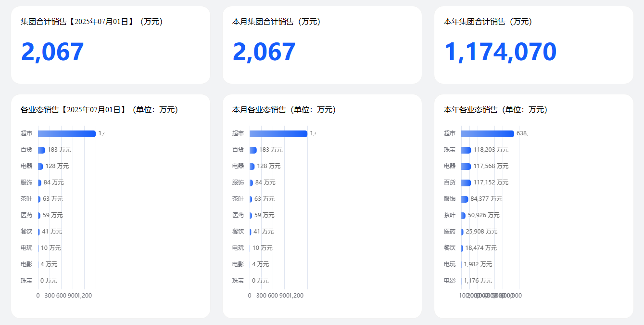Viewport: 644px width, 325px height.
Task: Click the 百货 bar showing 117,152 万元
Action: click(466, 182)
